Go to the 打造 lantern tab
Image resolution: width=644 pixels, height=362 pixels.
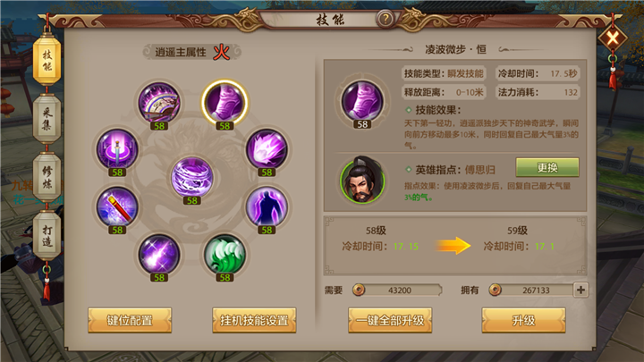pyautogui.click(x=47, y=235)
